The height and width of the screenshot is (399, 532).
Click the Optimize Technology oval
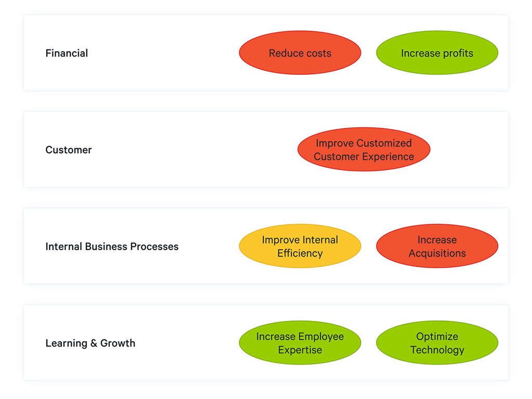[x=437, y=343]
